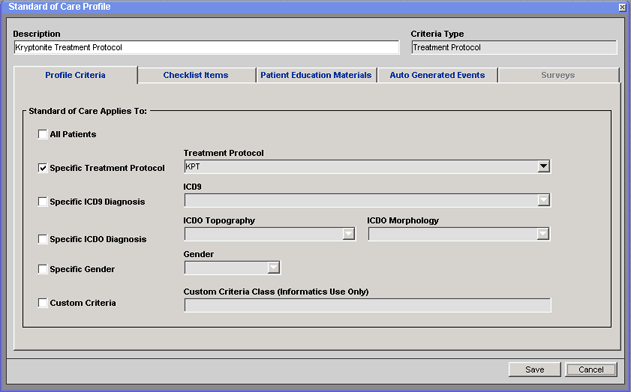Enable Specific ICD9 Diagnosis checkbox
Screen dimensions: 631x392
[42, 202]
